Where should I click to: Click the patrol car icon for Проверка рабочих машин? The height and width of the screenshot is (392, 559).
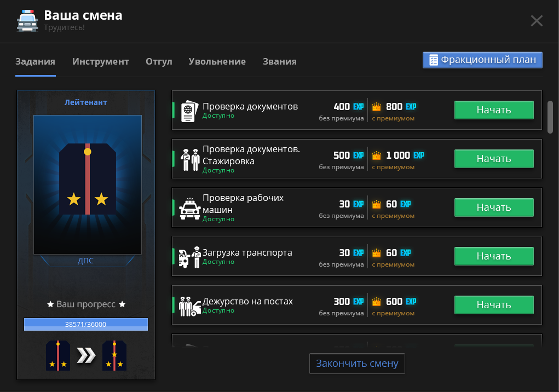(189, 208)
